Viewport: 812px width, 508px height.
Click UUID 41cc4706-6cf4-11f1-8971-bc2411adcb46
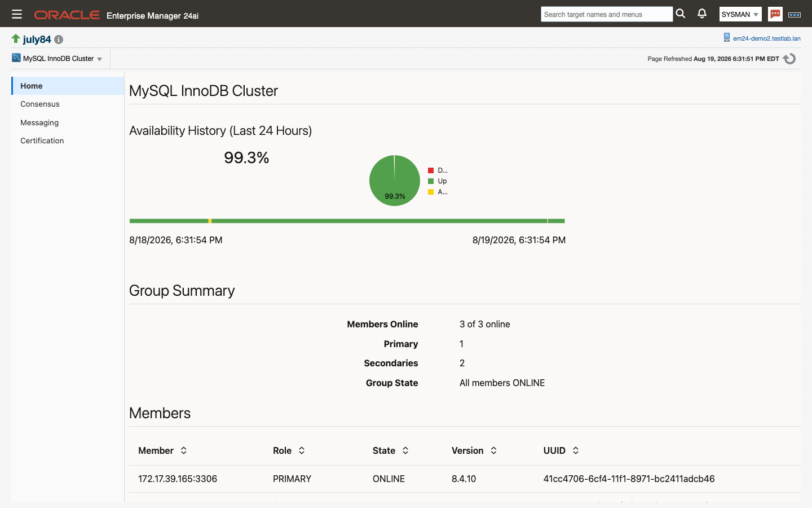pos(629,479)
